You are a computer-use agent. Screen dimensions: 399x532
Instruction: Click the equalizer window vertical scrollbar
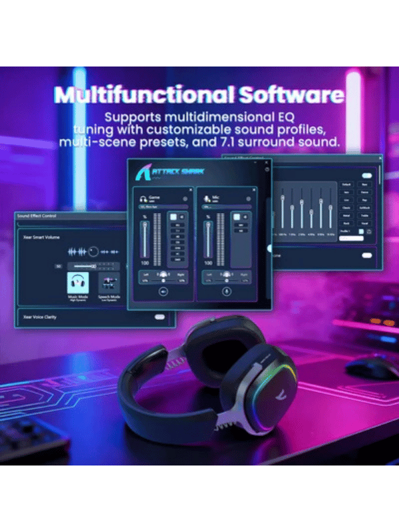380,175
